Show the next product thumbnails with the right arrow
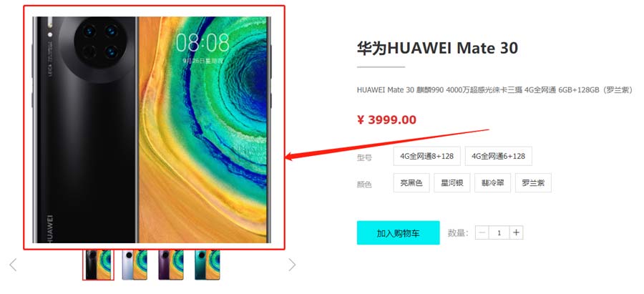 292,265
